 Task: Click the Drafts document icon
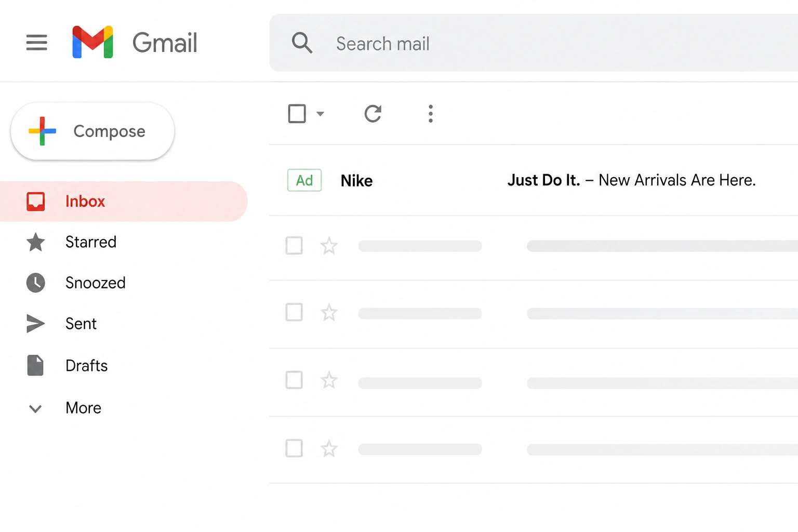tap(35, 366)
